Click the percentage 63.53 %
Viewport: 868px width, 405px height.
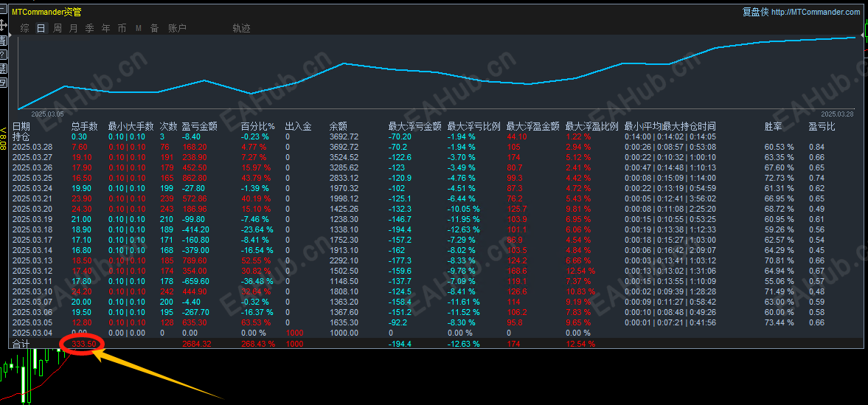tap(255, 322)
